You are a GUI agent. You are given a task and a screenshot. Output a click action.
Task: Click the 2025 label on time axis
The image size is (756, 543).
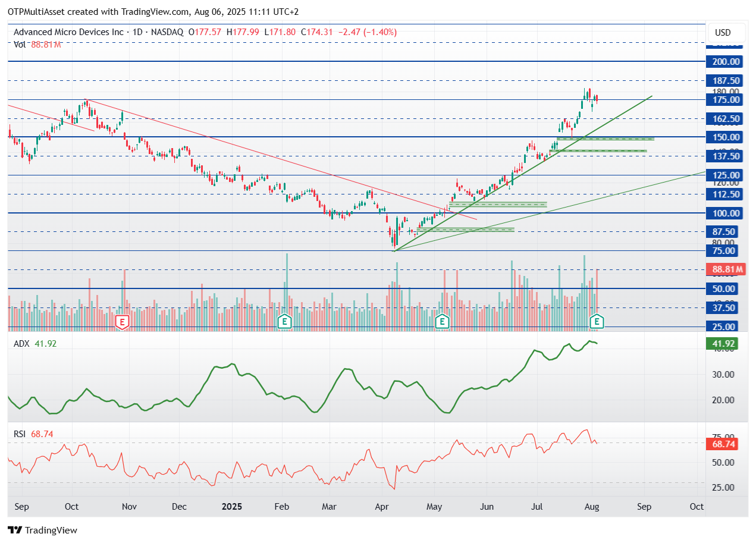click(x=231, y=507)
